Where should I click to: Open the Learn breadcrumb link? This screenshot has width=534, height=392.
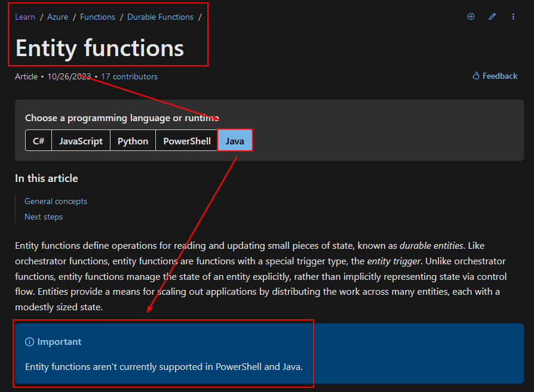click(x=25, y=17)
